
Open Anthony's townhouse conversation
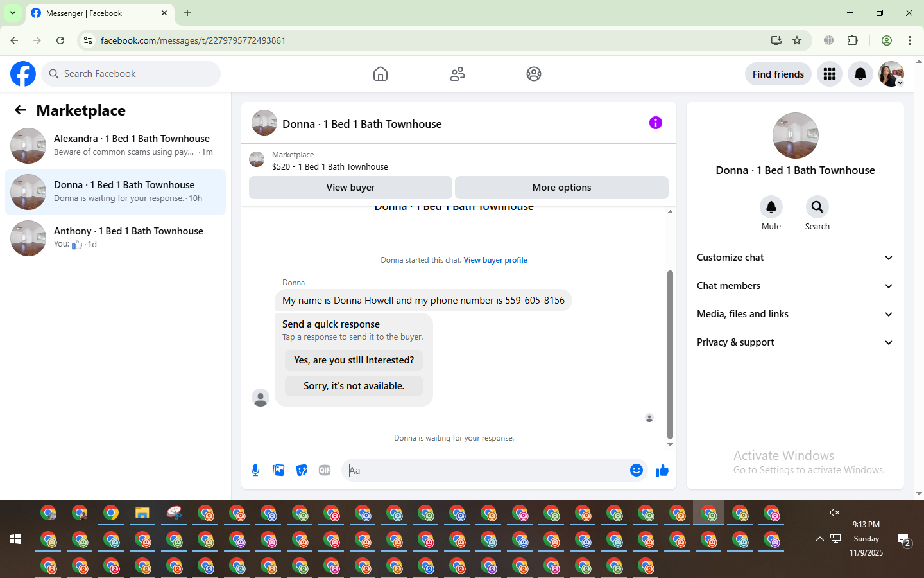(x=116, y=238)
